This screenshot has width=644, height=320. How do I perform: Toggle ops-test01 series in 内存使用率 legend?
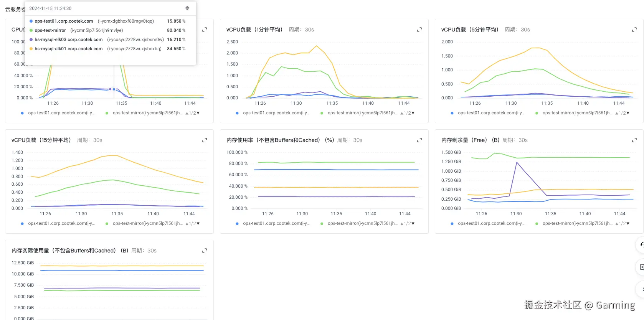coord(273,223)
